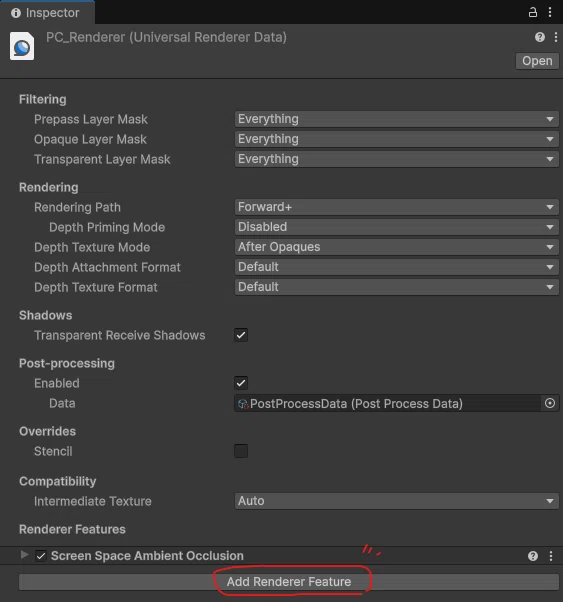563x602 pixels.
Task: Click the Depth Attachment Format label
Action: point(107,267)
